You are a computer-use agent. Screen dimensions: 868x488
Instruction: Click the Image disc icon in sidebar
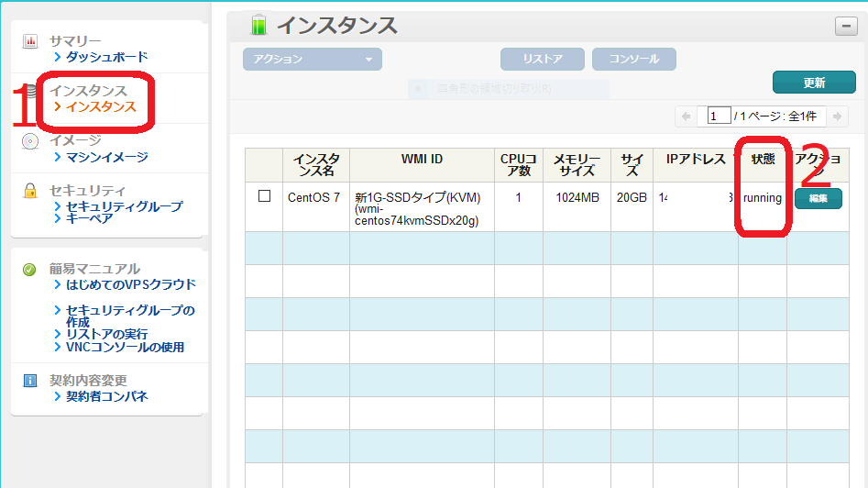pyautogui.click(x=30, y=141)
